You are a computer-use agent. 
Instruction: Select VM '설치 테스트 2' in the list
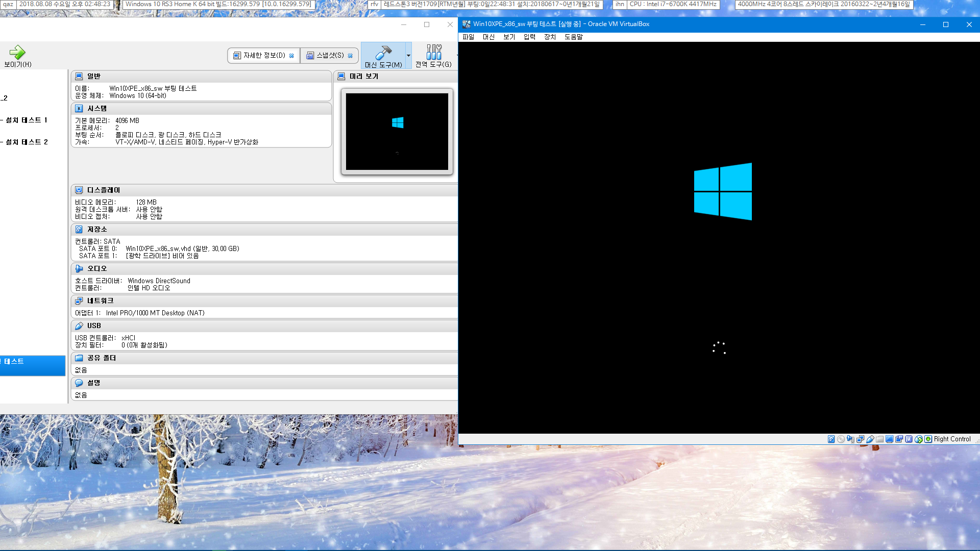[x=27, y=142]
